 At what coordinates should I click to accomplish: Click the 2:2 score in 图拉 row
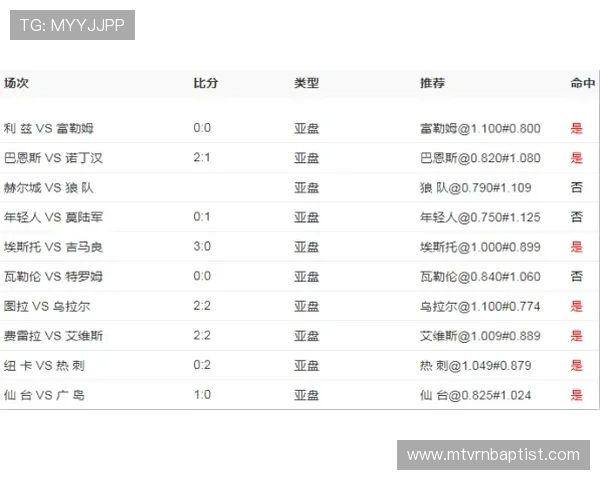coord(202,306)
